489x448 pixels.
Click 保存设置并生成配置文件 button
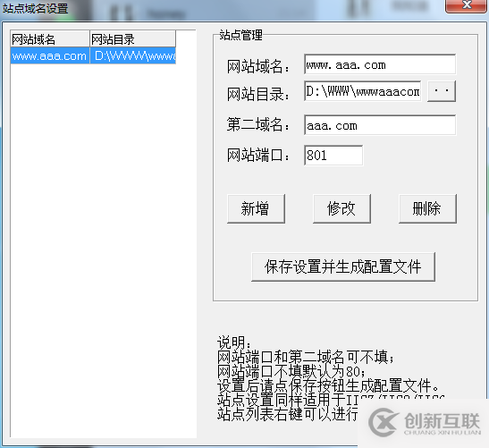tap(343, 266)
